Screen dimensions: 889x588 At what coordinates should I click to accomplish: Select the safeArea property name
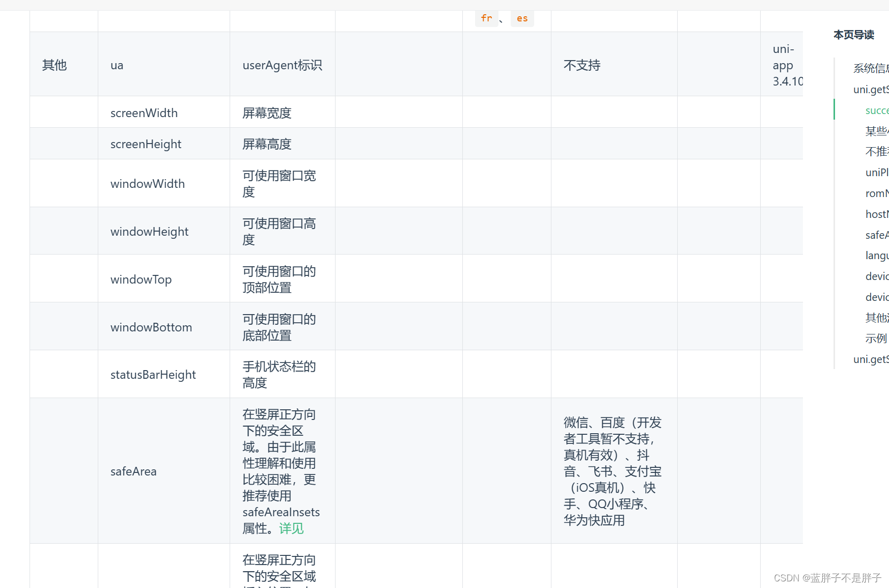133,471
